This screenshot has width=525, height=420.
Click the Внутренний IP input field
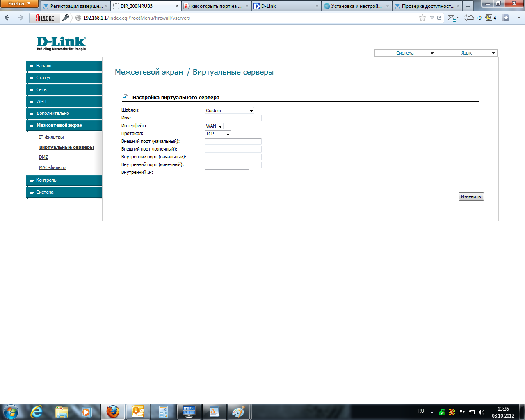coord(227,173)
